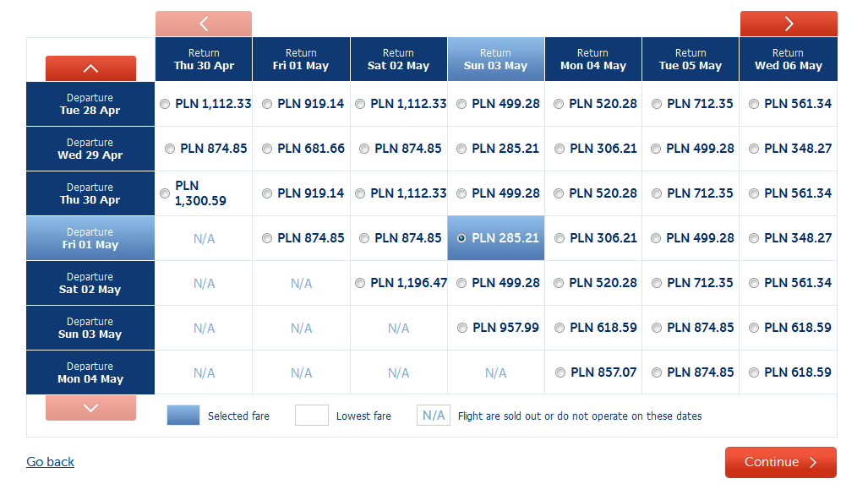
Task: Click Departure Mon 04 May row header
Action: click(x=90, y=372)
